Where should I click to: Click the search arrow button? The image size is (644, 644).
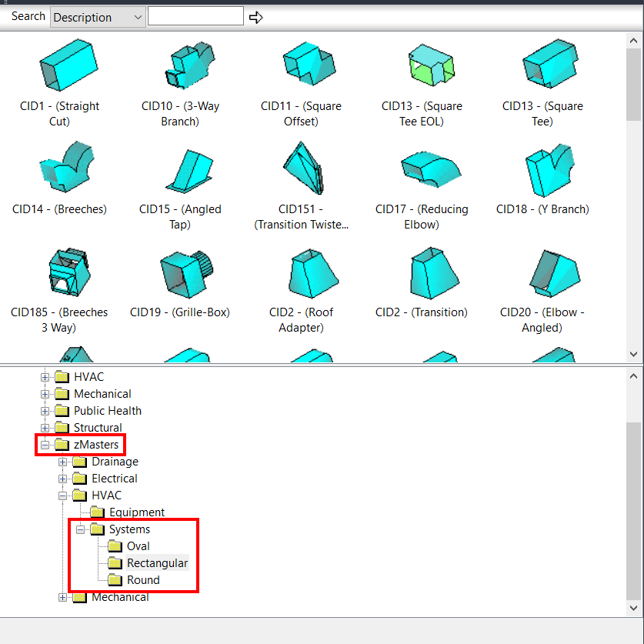click(x=255, y=15)
